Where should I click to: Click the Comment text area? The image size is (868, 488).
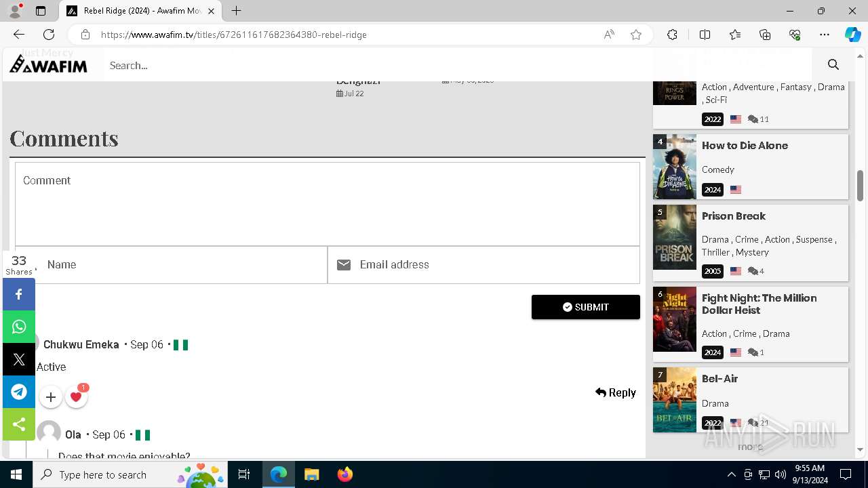[328, 204]
